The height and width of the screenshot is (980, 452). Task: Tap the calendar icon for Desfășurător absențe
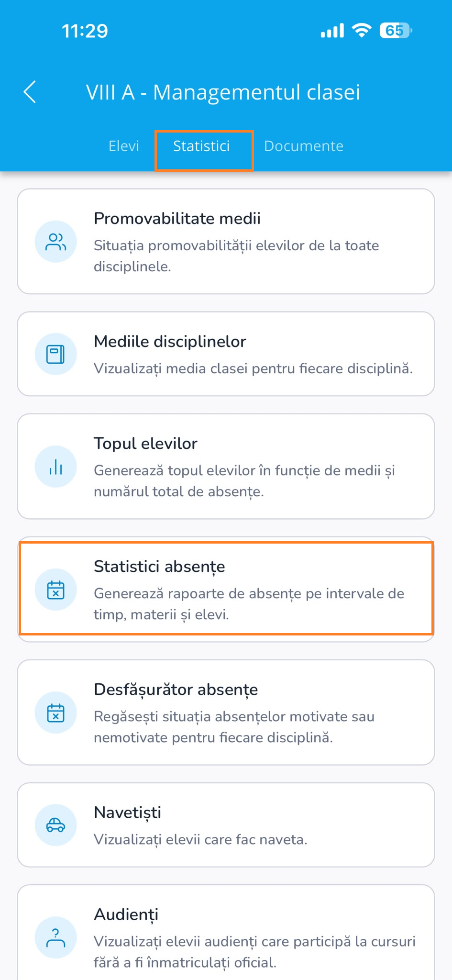pyautogui.click(x=56, y=713)
